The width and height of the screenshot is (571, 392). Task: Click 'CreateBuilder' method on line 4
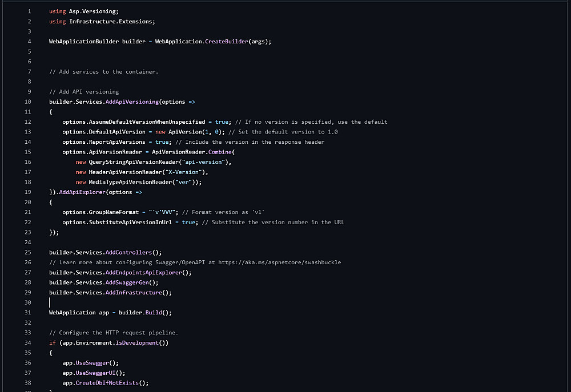click(x=227, y=42)
